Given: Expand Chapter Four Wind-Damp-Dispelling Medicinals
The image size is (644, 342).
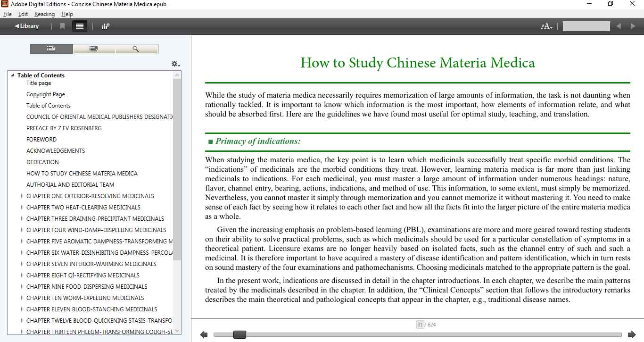Looking at the screenshot, I should 22,230.
